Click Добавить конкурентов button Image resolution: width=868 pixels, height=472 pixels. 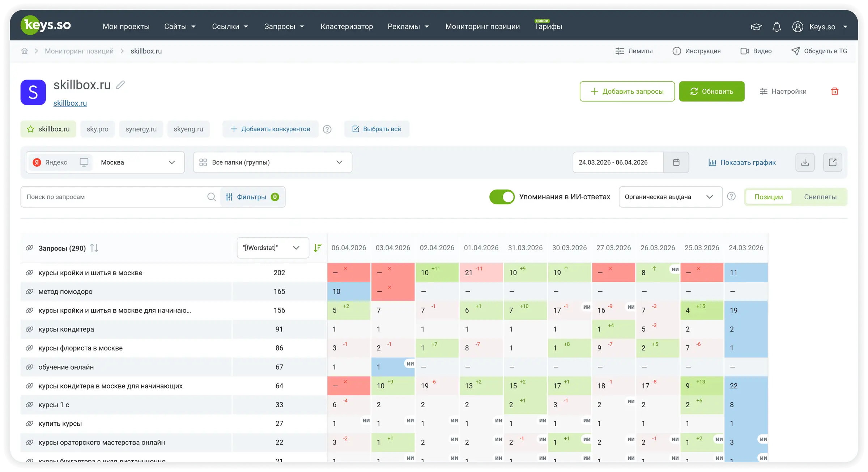click(x=270, y=129)
